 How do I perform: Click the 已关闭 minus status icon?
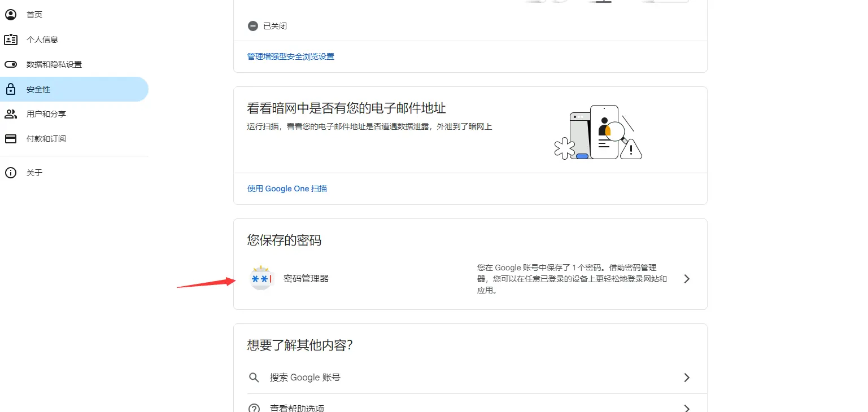(252, 26)
